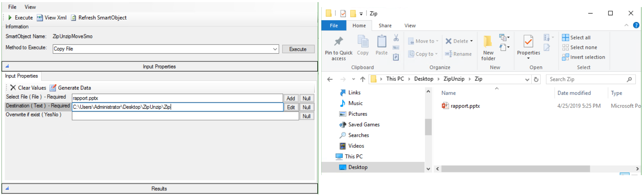The image size is (644, 195).
Task: Collapse the Input Properties section
Action: (7, 66)
